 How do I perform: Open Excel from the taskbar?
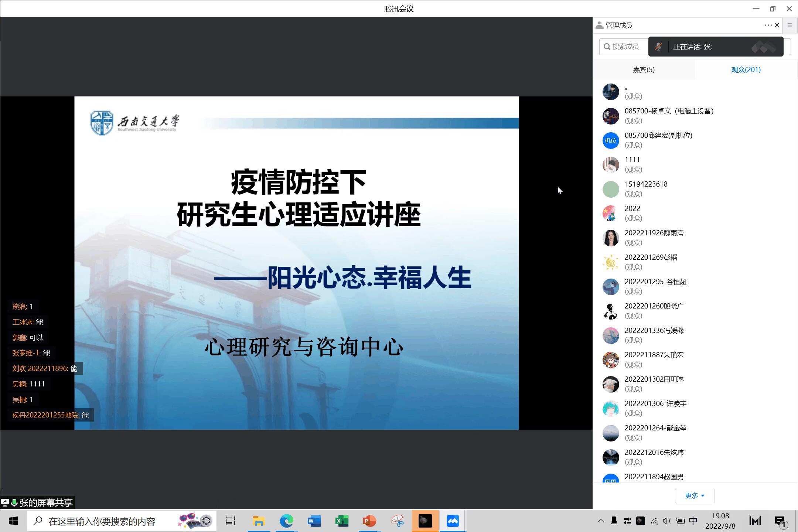coord(341,521)
